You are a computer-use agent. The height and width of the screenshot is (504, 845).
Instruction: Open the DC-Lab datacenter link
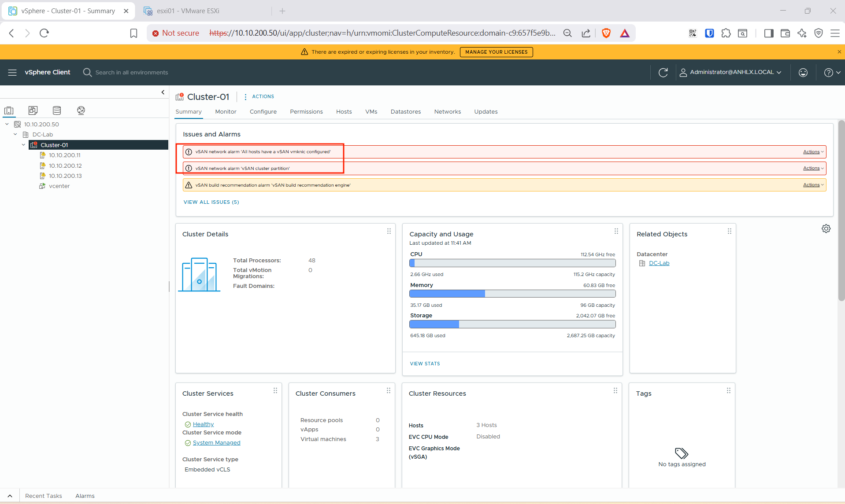(659, 263)
